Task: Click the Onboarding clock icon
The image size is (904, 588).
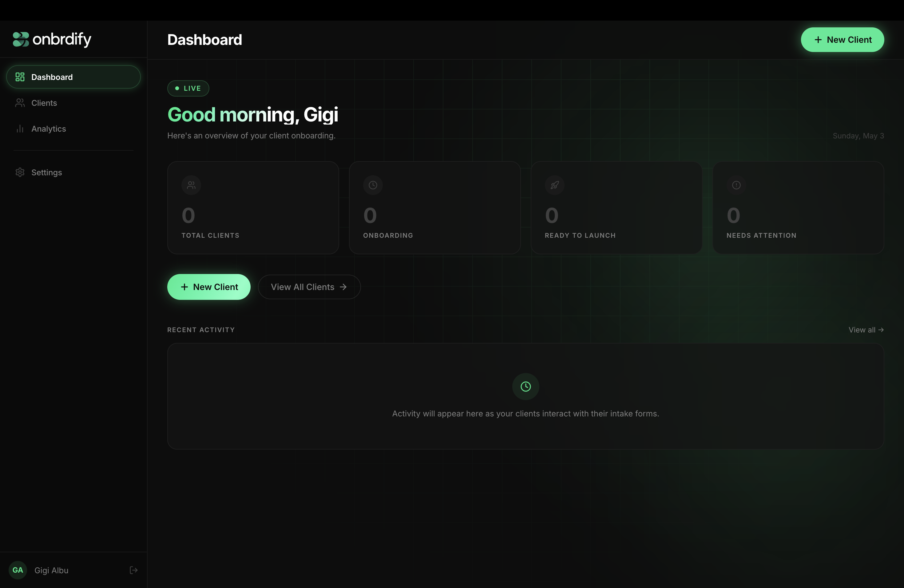Action: coord(373,185)
